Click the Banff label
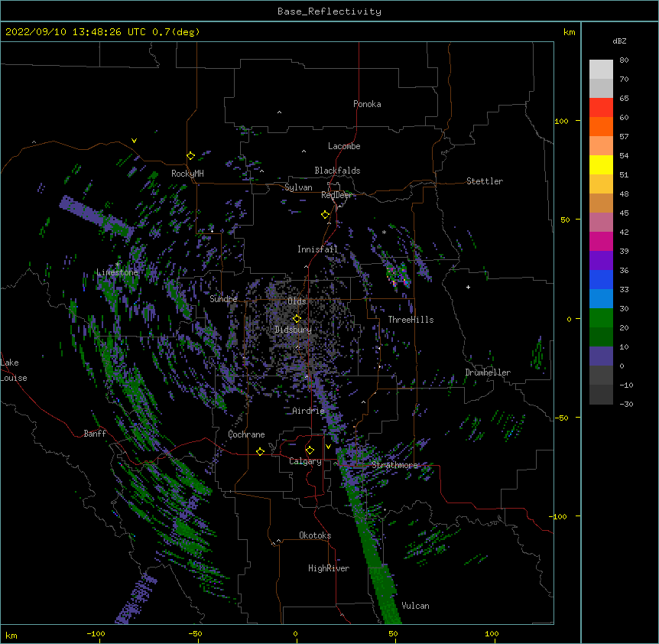659x644 pixels. [x=95, y=434]
